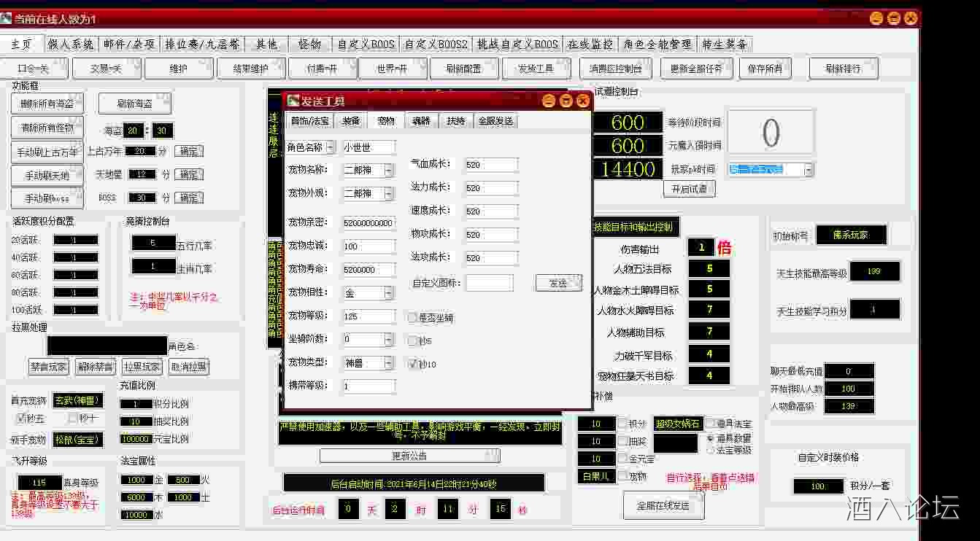Expand the 宠物相性 dropdown list
Screen dimensions: 980x541
388,293
